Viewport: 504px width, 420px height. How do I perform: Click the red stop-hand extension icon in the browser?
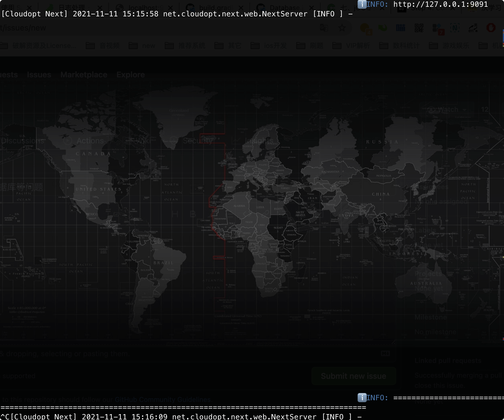[x=491, y=28]
